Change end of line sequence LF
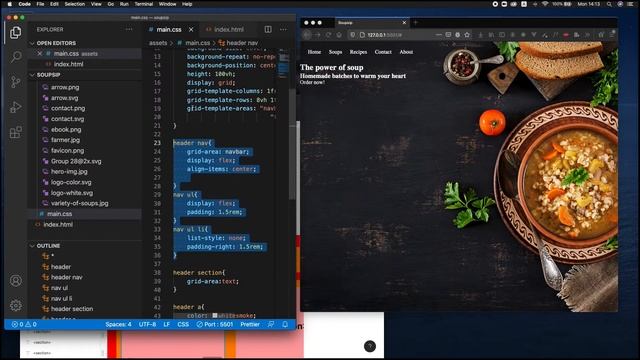The image size is (640, 360). pyautogui.click(x=167, y=324)
